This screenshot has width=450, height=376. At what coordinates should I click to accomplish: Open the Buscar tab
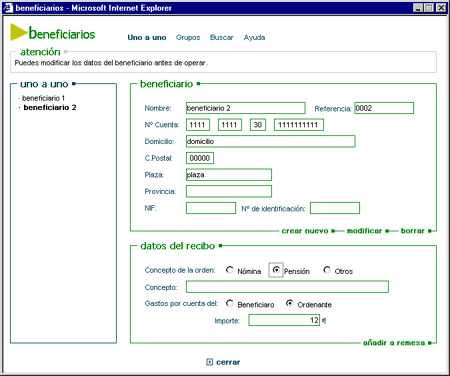tap(222, 38)
